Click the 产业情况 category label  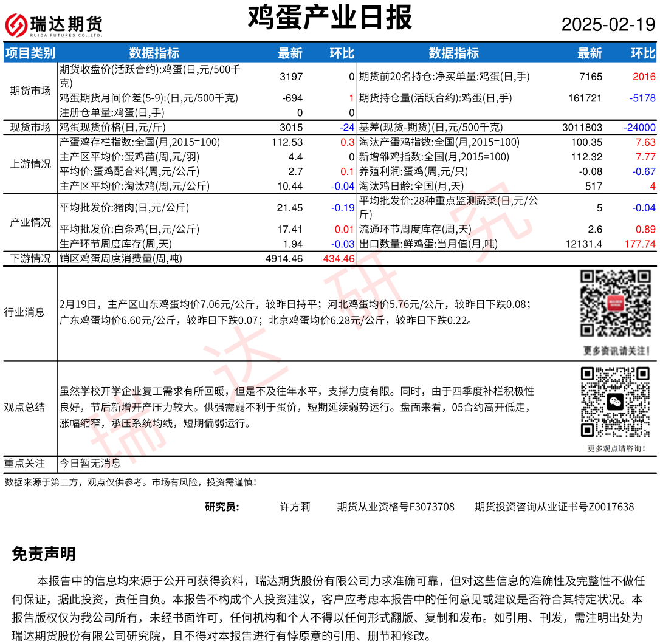pos(30,222)
